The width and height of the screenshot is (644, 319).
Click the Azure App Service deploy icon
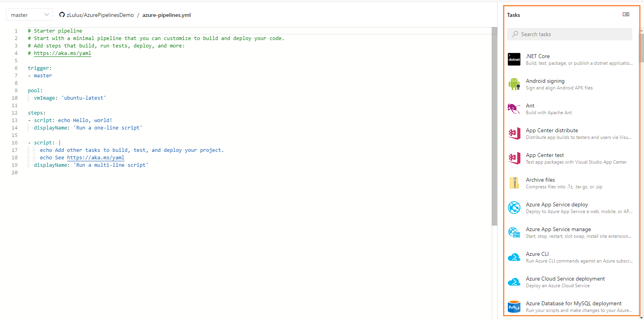(514, 208)
